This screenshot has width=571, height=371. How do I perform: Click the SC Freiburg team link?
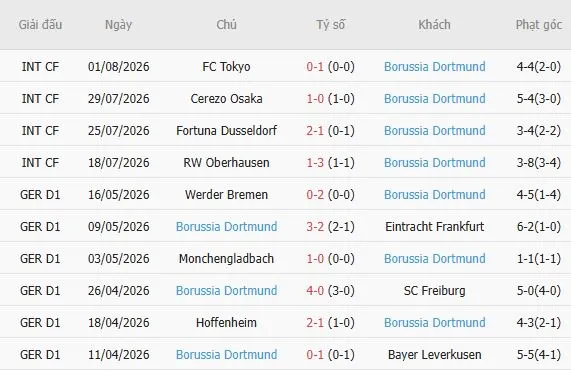(434, 291)
